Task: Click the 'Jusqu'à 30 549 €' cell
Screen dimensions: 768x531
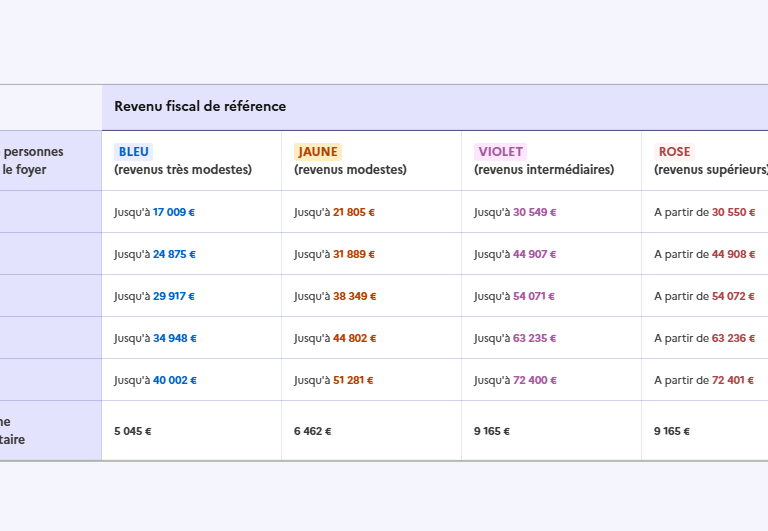Action: tap(515, 212)
